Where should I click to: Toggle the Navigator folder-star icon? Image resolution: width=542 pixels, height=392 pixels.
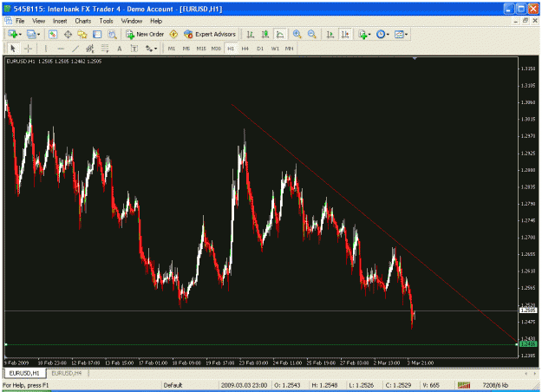point(82,34)
